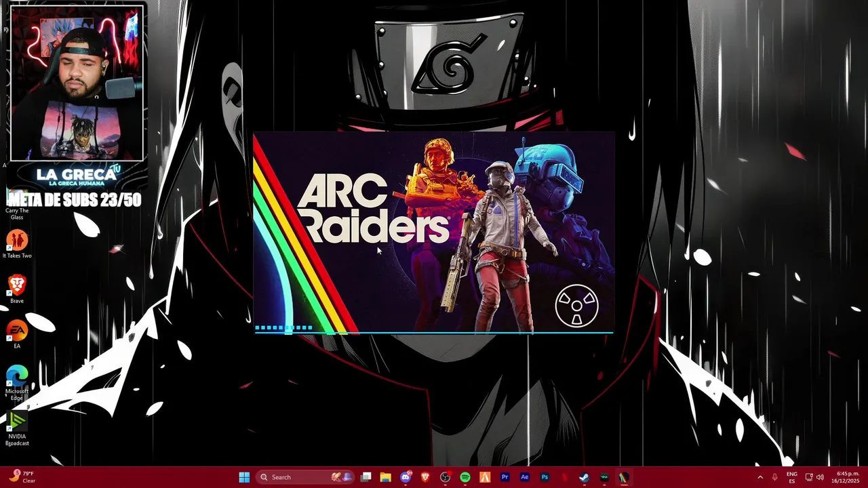Open the orange A app in taskbar
Screen dimensions: 868x488
[485, 477]
